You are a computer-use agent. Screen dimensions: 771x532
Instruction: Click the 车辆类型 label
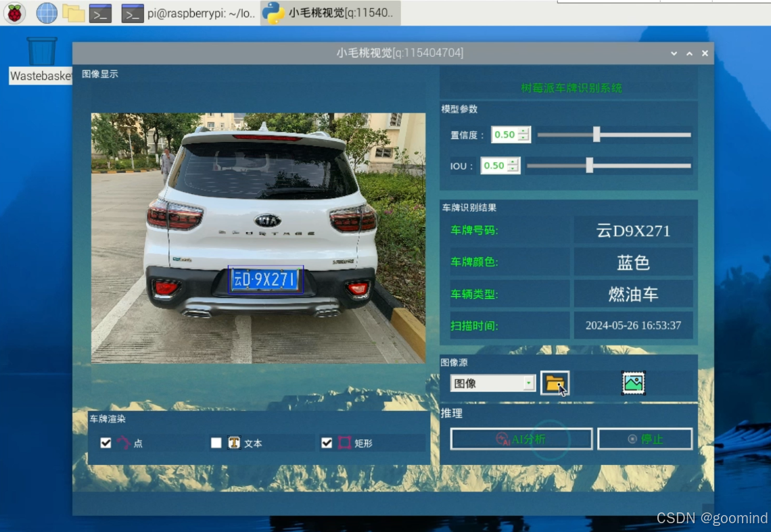[474, 294]
